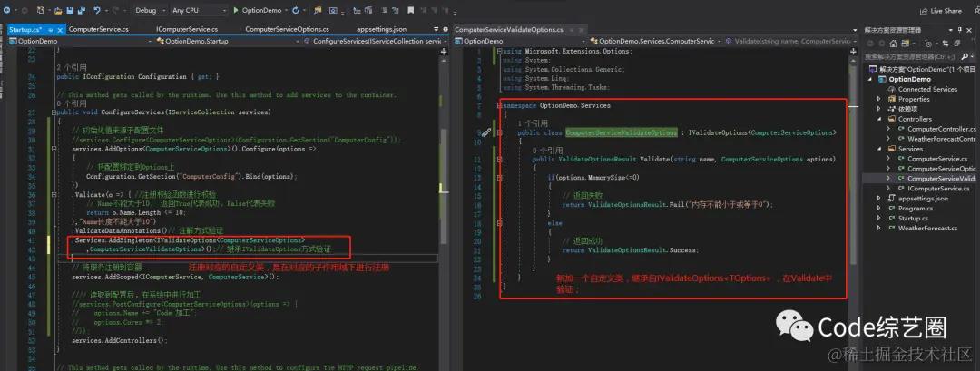Image resolution: width=980 pixels, height=371 pixels.
Task: Click the bookmark icon in toolbar
Action: click(411, 11)
